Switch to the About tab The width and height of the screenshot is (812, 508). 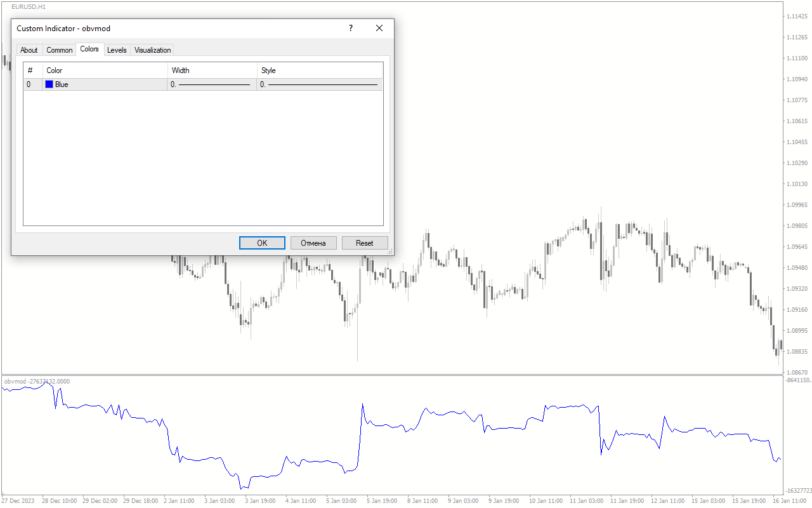[29, 50]
